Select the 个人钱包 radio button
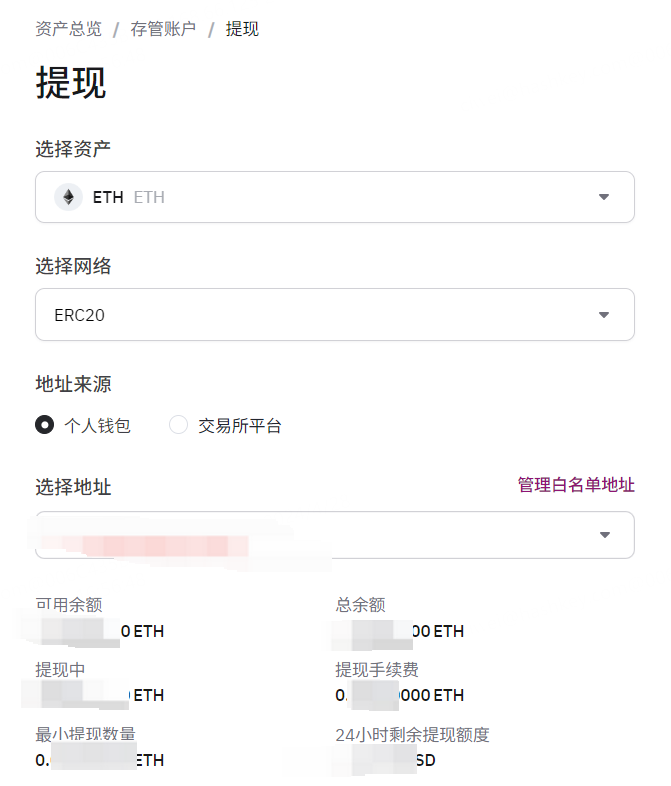Screen dimensions: 671x786 point(44,425)
